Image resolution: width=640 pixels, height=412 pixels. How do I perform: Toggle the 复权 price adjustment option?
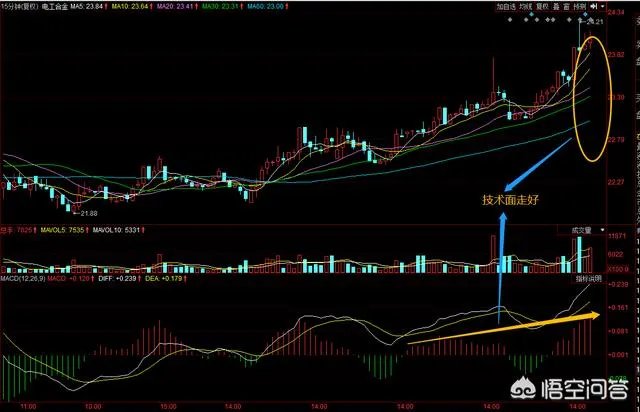pos(542,7)
